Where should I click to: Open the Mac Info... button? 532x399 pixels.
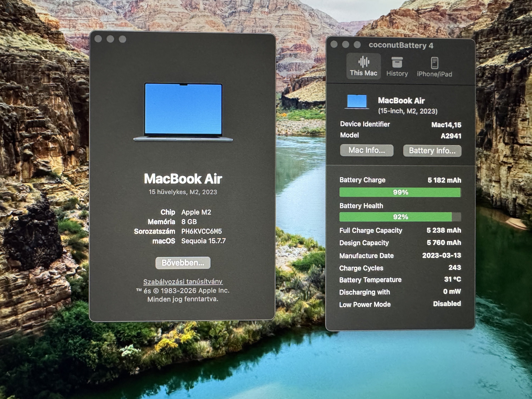367,150
